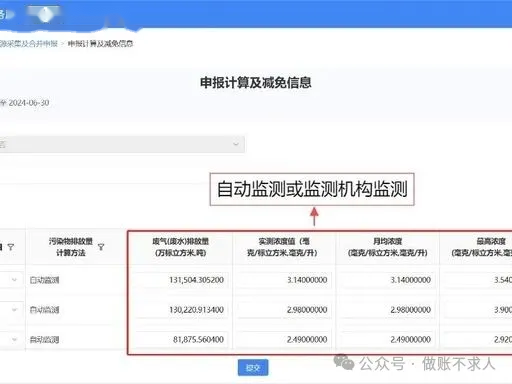The image size is (512, 384).
Task: Click the filter icon in leftmost column header
Action: tap(11, 247)
